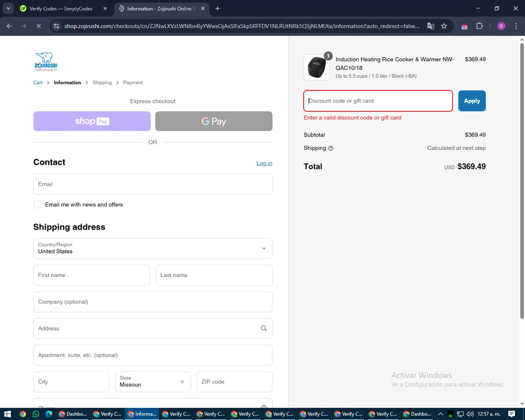Image resolution: width=525 pixels, height=420 pixels.
Task: Open the WhatsApp taskbar icon
Action: (36, 414)
